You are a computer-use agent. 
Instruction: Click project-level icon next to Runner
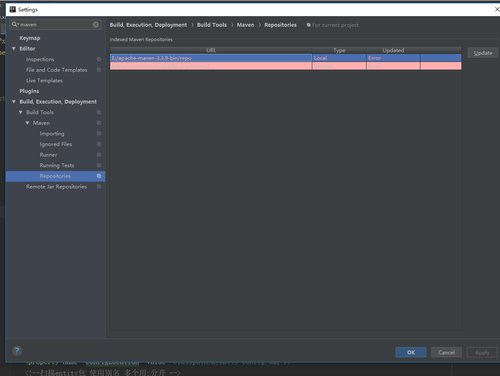pyautogui.click(x=99, y=155)
